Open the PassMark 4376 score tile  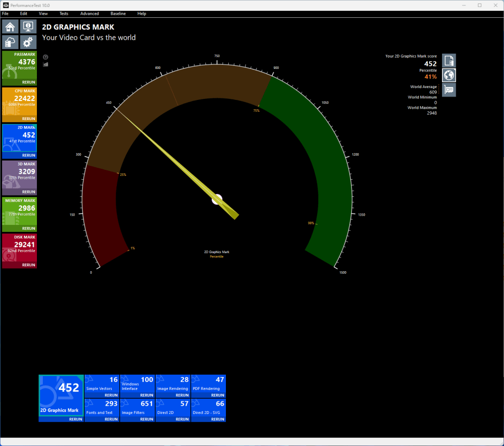click(x=20, y=65)
